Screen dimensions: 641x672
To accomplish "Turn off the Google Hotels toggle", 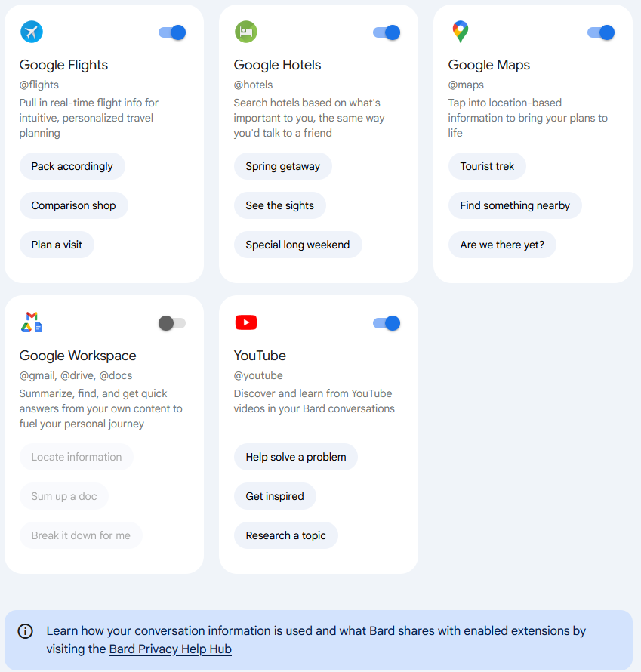I will click(387, 32).
